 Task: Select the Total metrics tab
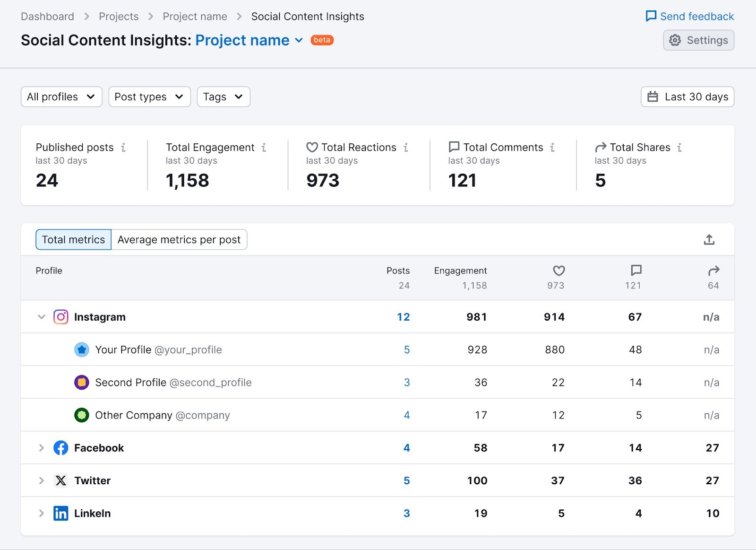[73, 239]
